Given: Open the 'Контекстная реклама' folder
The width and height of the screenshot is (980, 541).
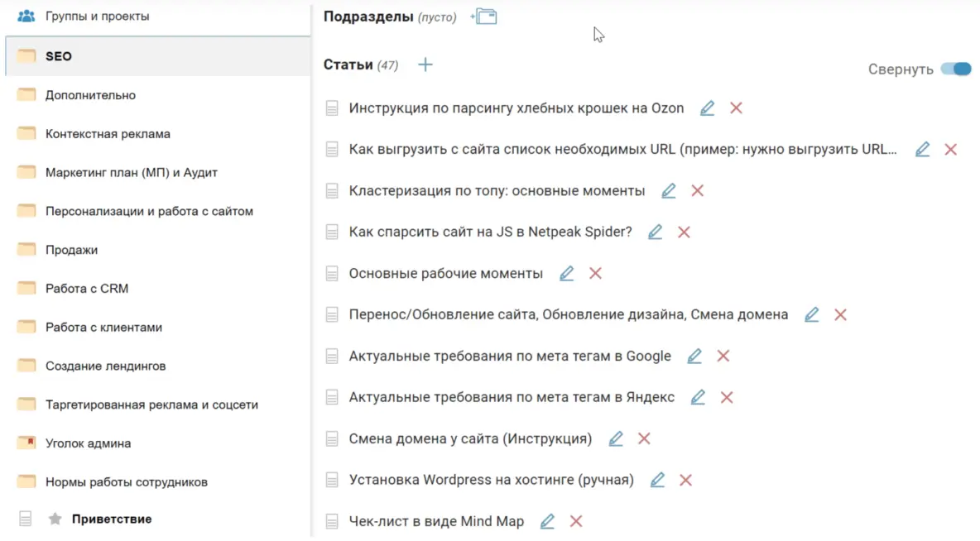Looking at the screenshot, I should coord(108,134).
